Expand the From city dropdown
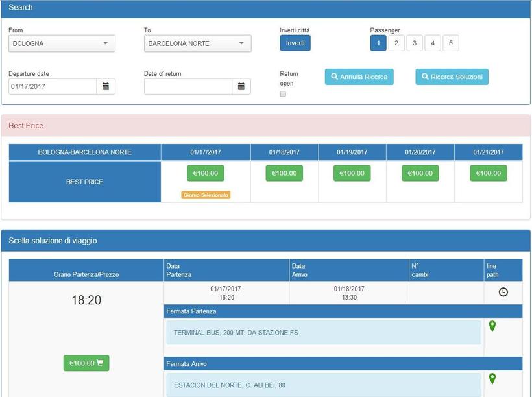 [x=62, y=43]
